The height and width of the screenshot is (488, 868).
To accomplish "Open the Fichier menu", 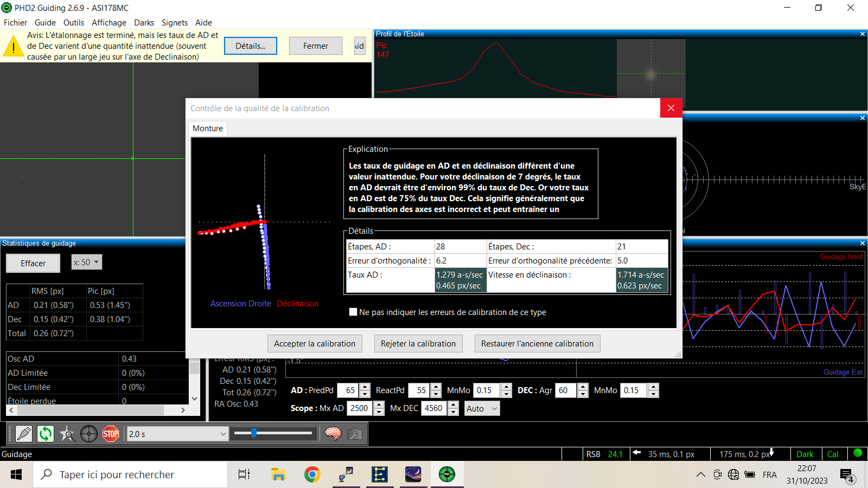I will (x=15, y=22).
